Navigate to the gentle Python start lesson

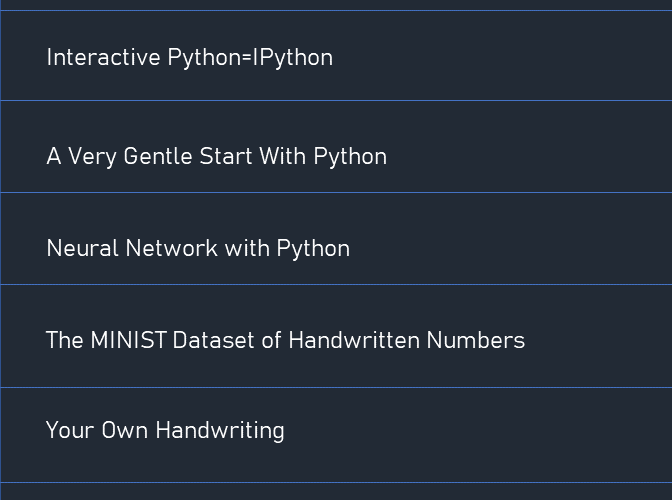tap(216, 157)
